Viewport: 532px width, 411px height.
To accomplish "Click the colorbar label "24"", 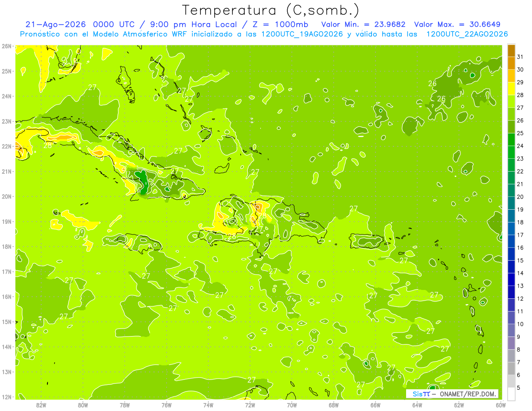I will tap(520, 146).
